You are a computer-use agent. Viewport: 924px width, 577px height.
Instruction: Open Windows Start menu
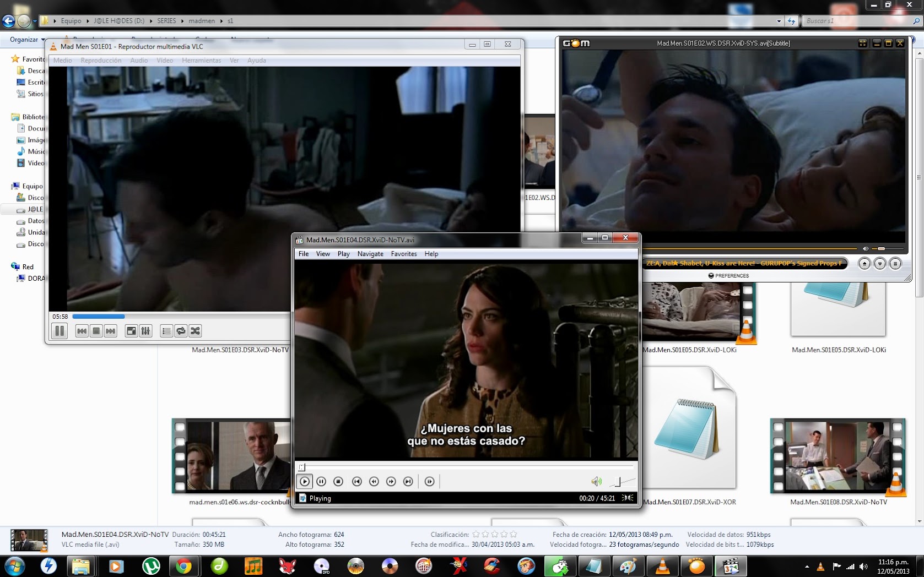[14, 566]
